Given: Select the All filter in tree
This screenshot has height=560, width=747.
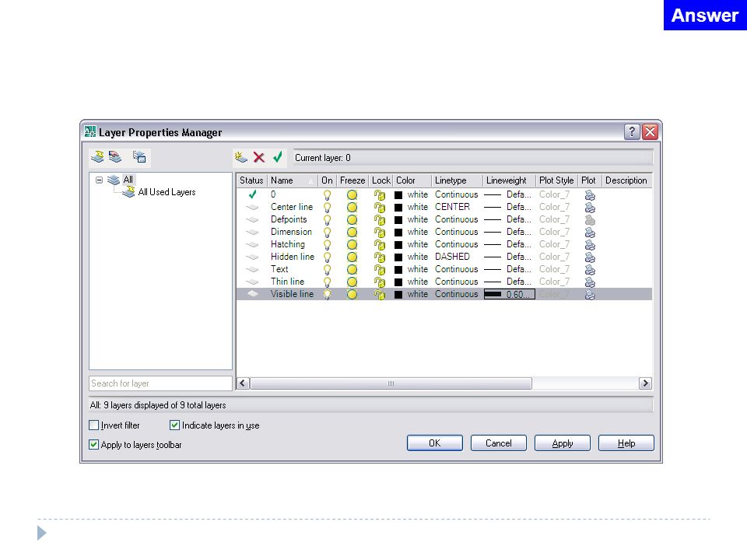Looking at the screenshot, I should click(x=128, y=180).
